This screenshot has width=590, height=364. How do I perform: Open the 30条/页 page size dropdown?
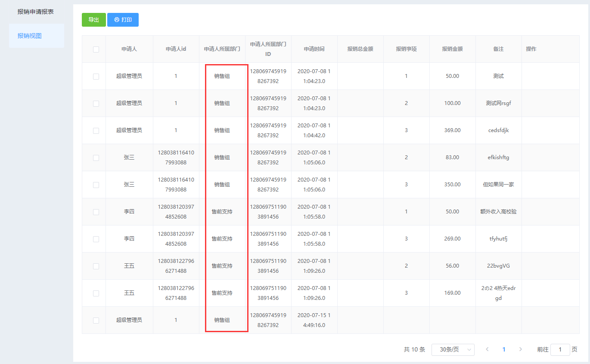click(453, 350)
